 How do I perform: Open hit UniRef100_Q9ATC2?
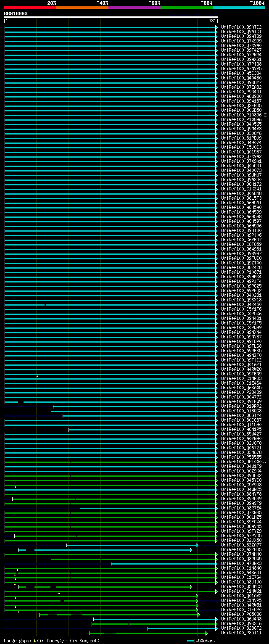(x=241, y=27)
